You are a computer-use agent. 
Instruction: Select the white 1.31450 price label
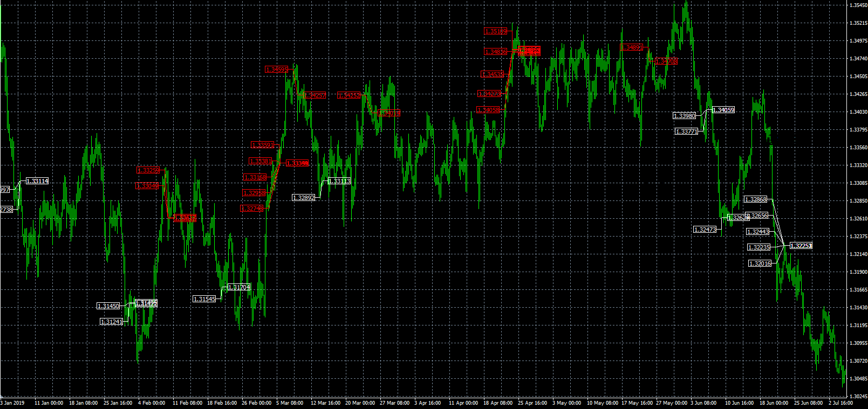pos(108,306)
